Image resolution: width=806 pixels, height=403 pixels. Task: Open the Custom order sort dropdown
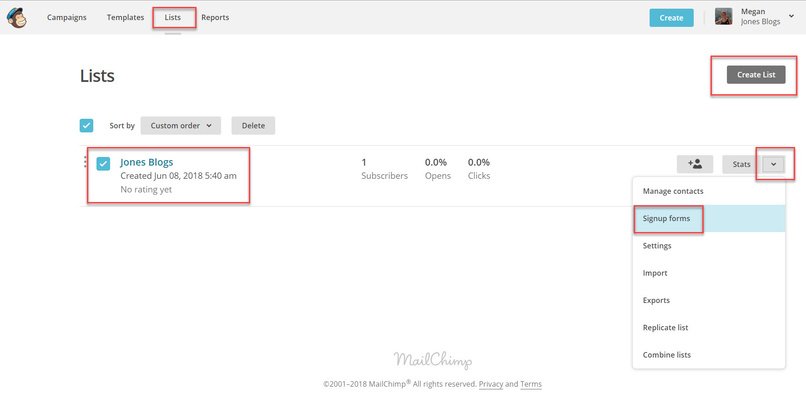pos(180,125)
